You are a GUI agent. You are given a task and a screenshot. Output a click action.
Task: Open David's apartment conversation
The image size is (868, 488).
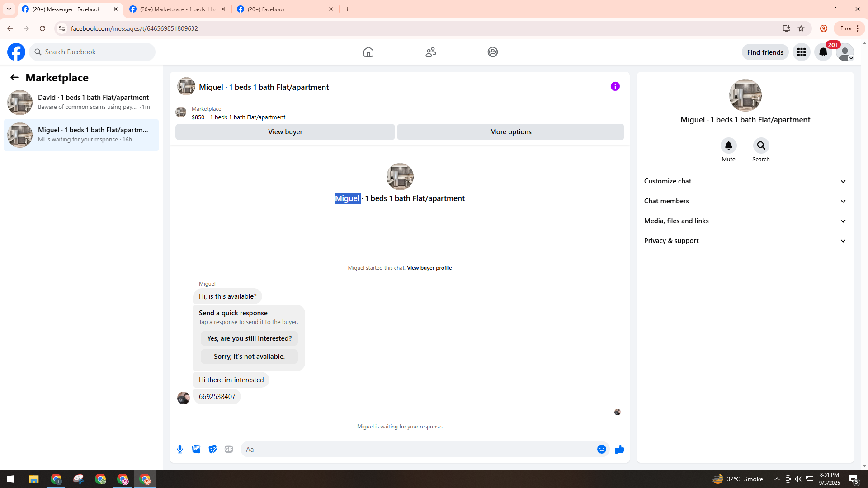[x=81, y=103]
